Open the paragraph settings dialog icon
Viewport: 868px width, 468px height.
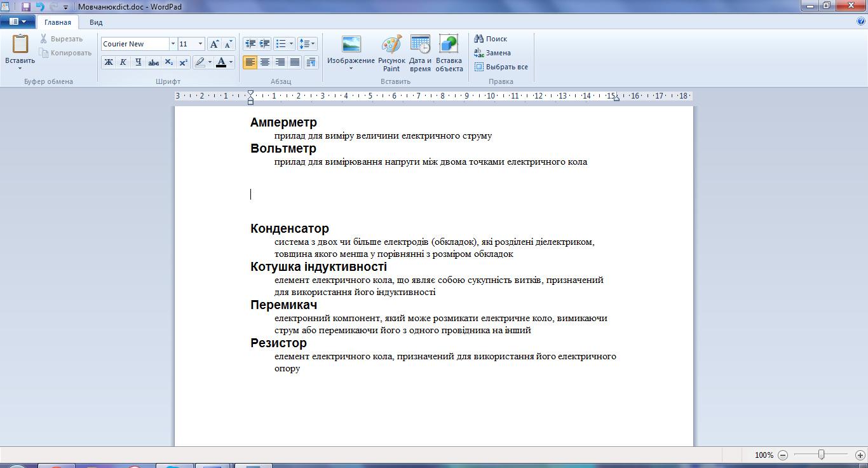pyautogui.click(x=311, y=62)
